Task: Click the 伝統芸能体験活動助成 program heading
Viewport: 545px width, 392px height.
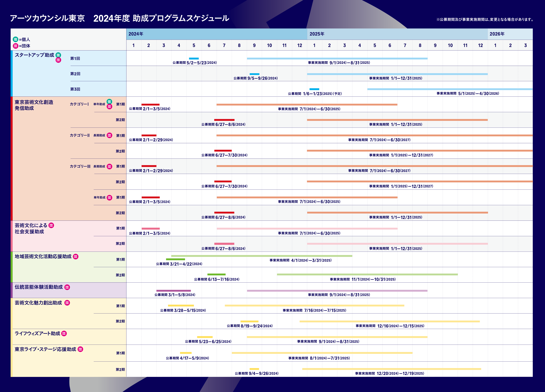Action: click(x=39, y=287)
